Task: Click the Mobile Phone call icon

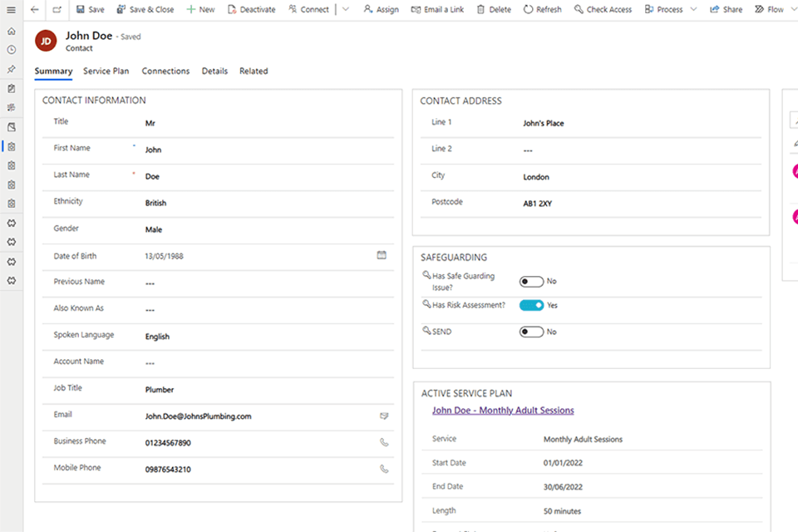Action: tap(383, 469)
